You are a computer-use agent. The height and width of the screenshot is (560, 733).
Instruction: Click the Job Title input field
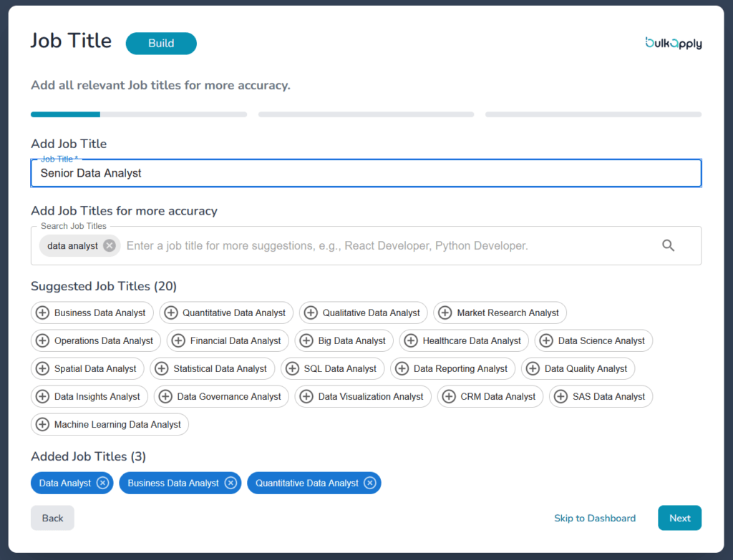click(x=366, y=173)
